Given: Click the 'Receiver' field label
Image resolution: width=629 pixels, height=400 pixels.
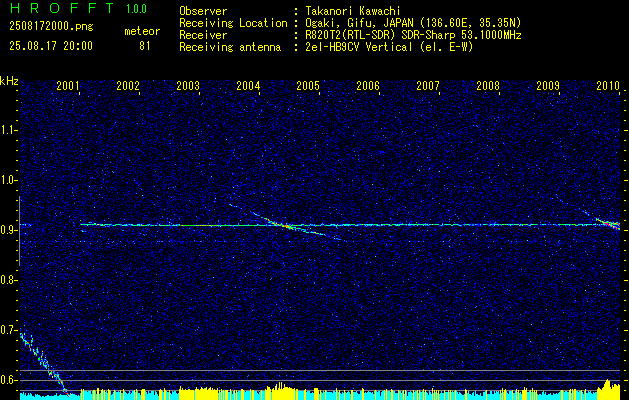Looking at the screenshot, I should pos(203,35).
